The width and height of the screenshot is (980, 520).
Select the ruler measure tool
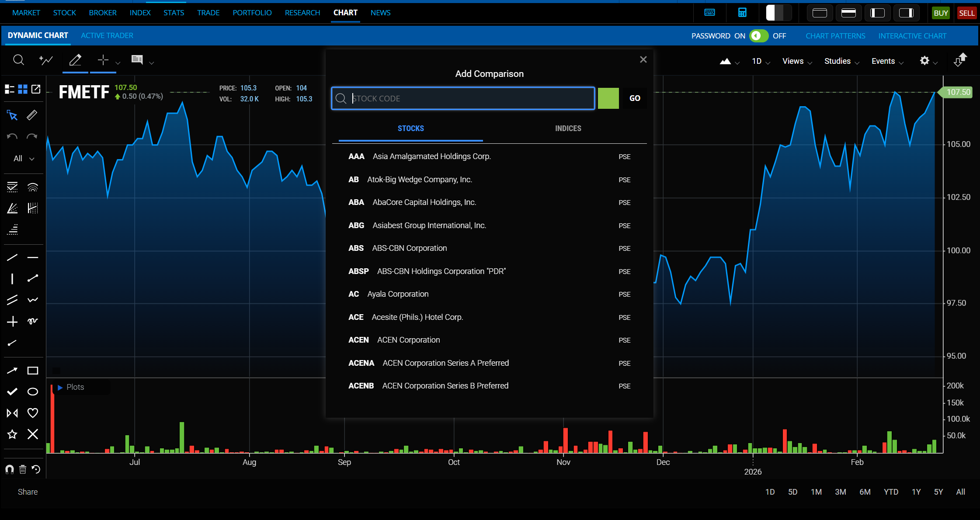[32, 115]
